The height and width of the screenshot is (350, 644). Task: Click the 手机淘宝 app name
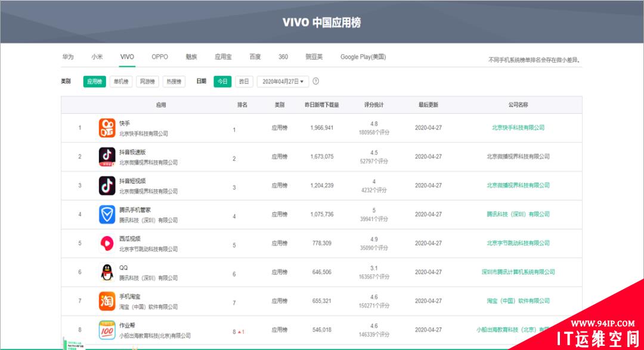(x=130, y=296)
